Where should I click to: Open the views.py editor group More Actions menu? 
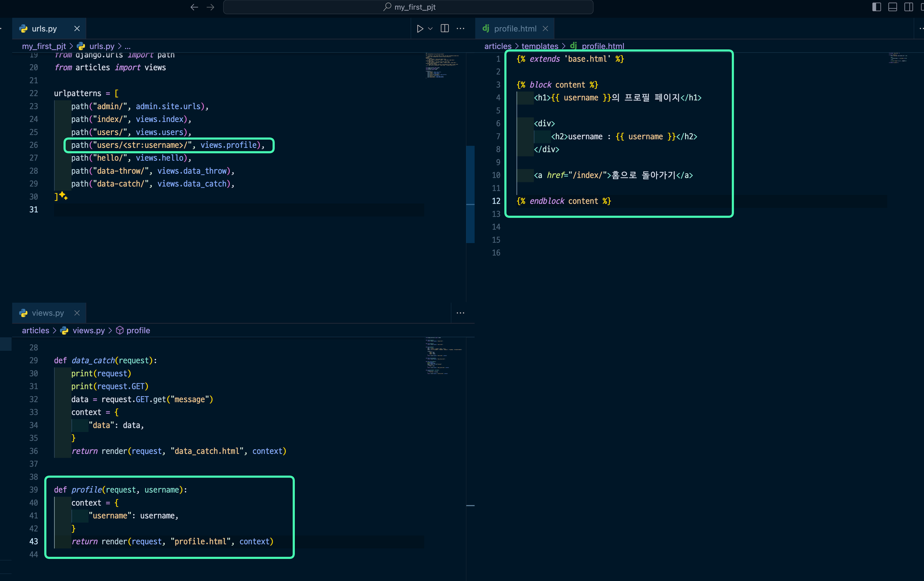[x=460, y=313]
